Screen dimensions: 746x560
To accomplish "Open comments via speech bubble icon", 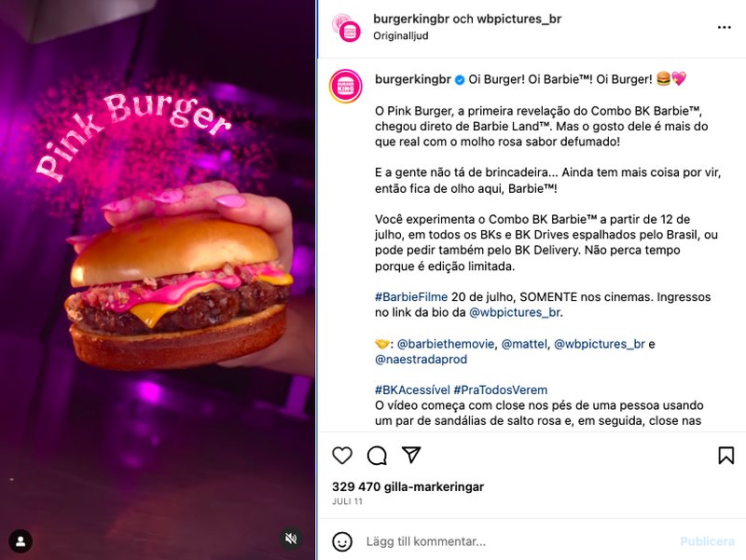I will pyautogui.click(x=377, y=456).
